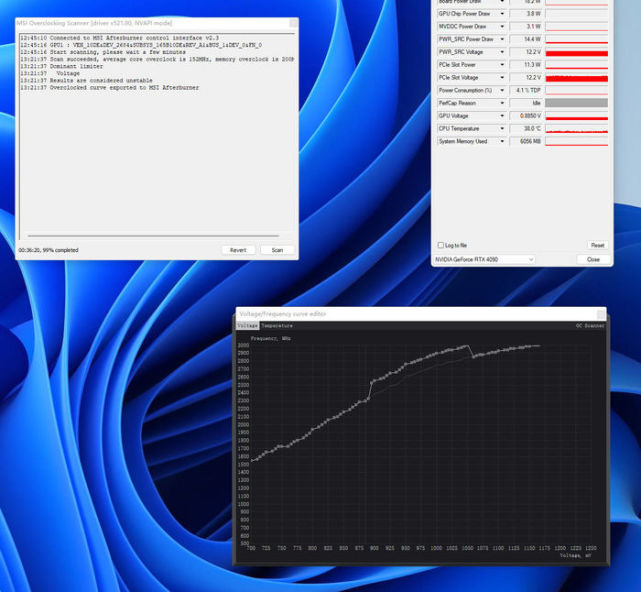Open the PCIe Slot Power sensor menu arrow

pyautogui.click(x=502, y=65)
